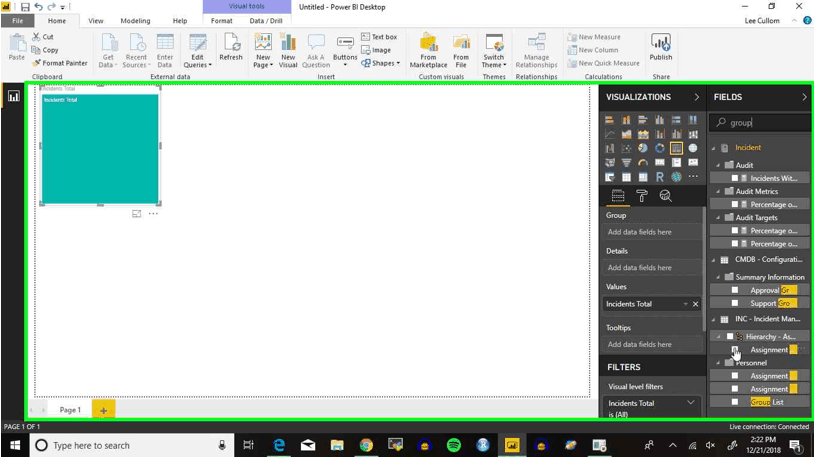
Task: Check the Group List field checkbox
Action: click(x=735, y=402)
